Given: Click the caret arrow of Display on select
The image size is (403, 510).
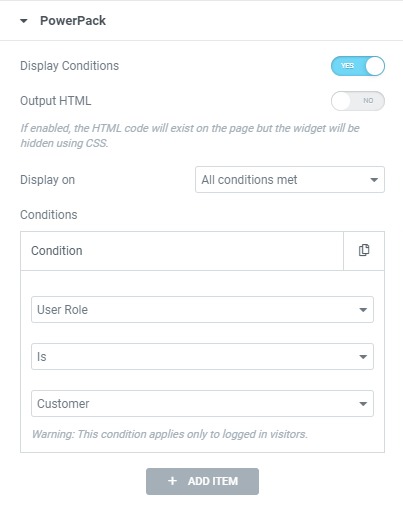Looking at the screenshot, I should coord(374,180).
